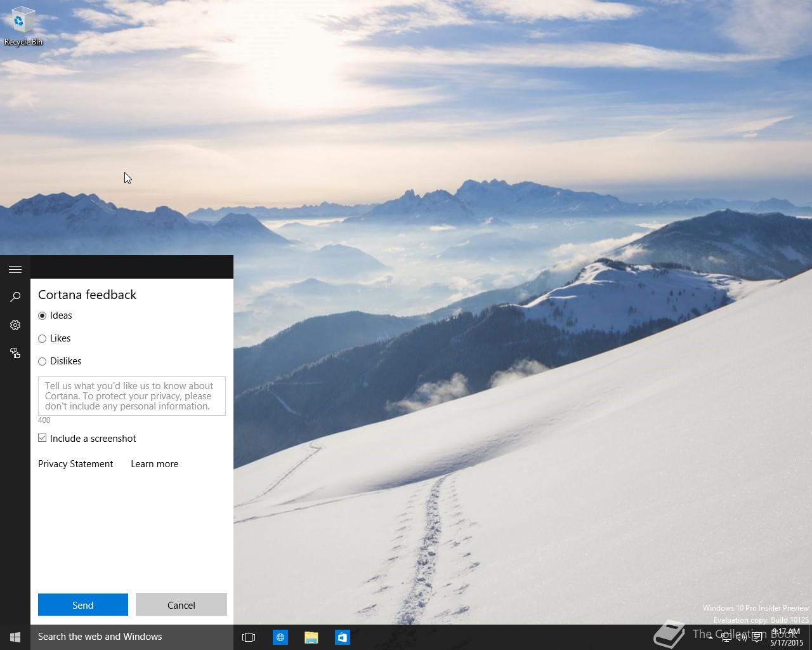Show hidden system tray icons

pyautogui.click(x=710, y=637)
